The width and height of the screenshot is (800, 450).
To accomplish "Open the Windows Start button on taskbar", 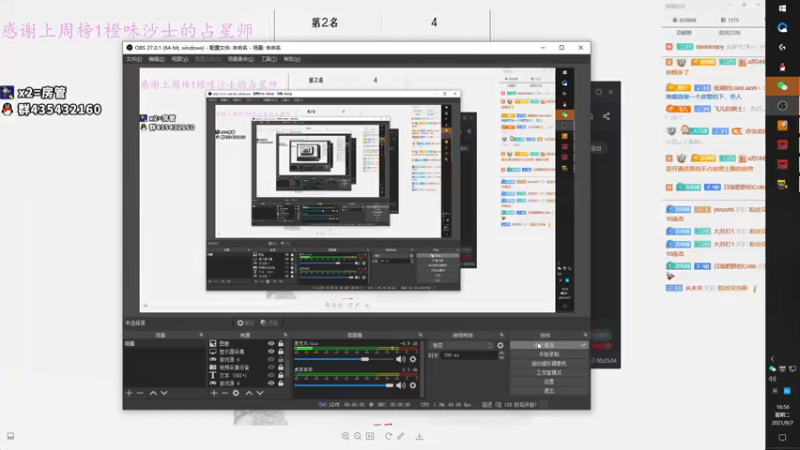I will click(x=782, y=8).
